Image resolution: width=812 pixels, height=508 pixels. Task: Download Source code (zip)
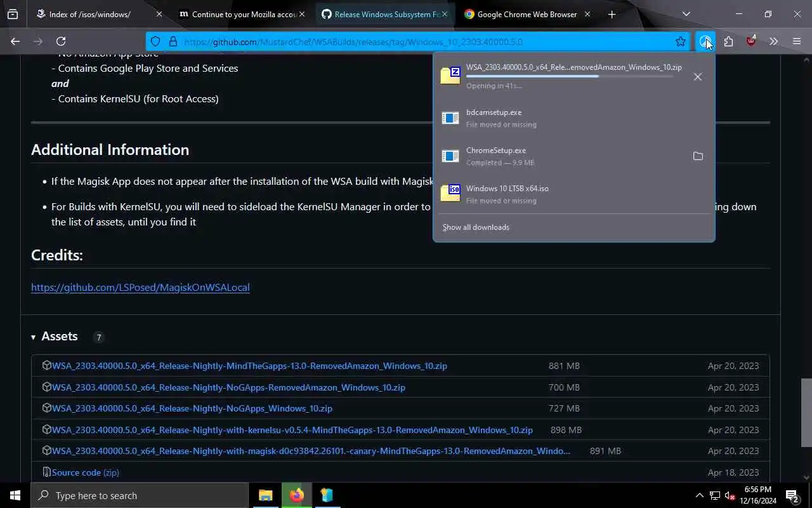pyautogui.click(x=86, y=472)
